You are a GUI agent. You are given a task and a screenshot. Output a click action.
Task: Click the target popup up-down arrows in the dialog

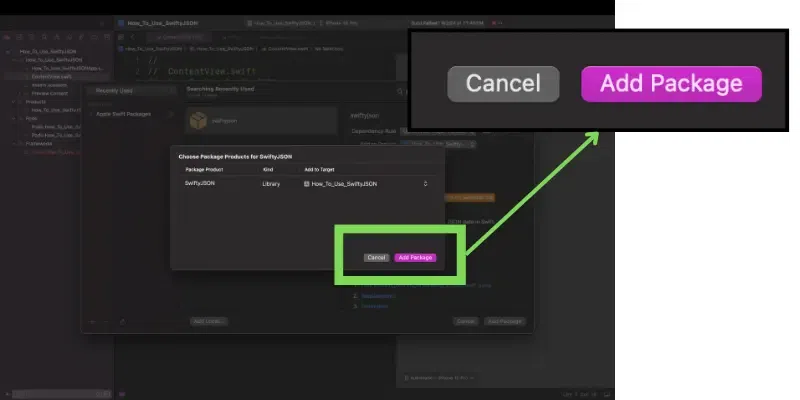425,184
